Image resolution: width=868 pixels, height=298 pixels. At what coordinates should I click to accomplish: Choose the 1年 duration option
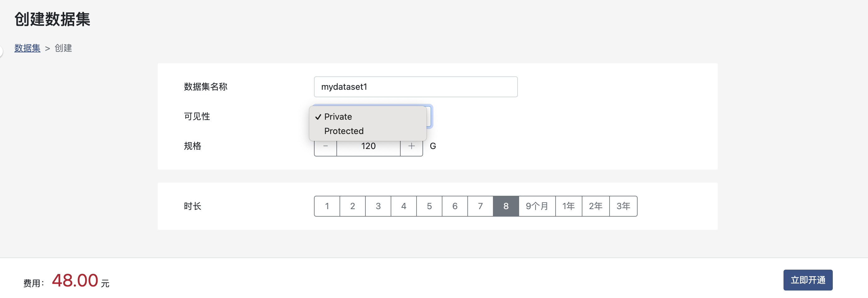coord(568,206)
